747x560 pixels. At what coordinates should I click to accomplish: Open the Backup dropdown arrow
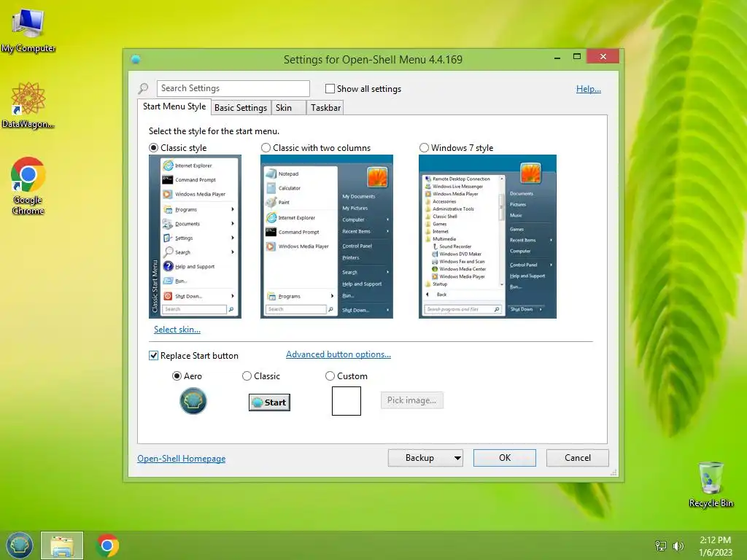[457, 458]
